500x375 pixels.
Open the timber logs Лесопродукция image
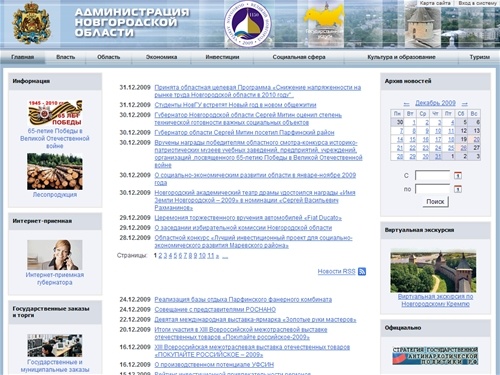55,171
